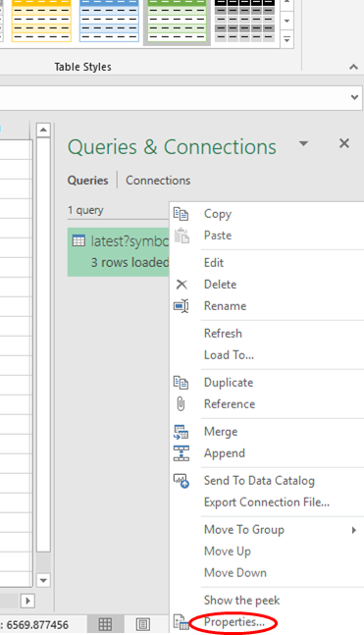
Task: Click the 6569.877456 status bar value
Action: [37, 624]
